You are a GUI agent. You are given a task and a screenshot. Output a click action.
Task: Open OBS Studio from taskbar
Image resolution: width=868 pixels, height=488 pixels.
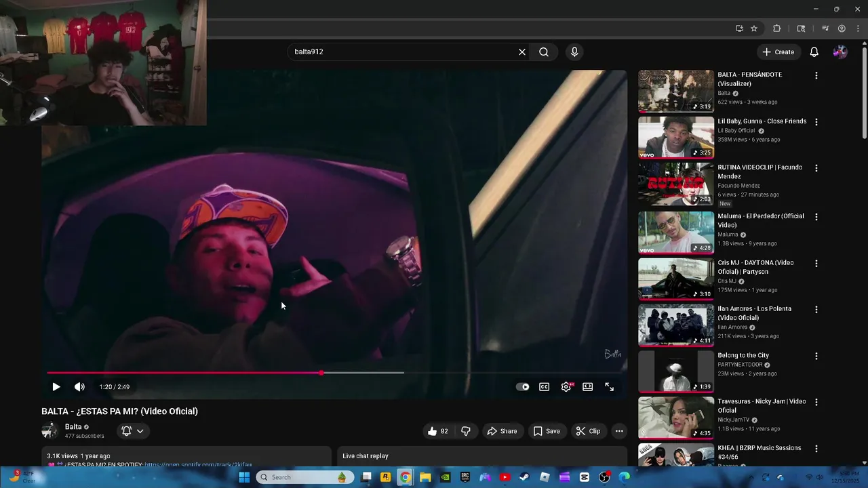pyautogui.click(x=605, y=477)
